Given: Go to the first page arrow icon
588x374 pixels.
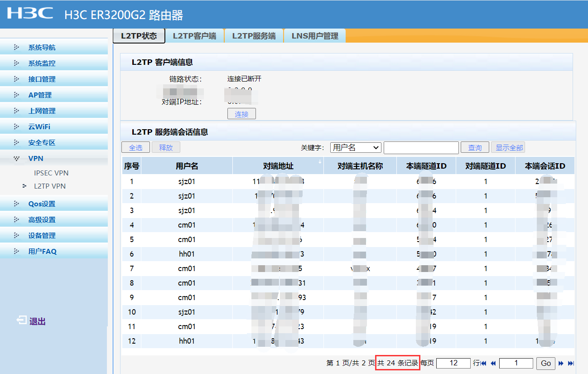Looking at the screenshot, I should click(483, 363).
